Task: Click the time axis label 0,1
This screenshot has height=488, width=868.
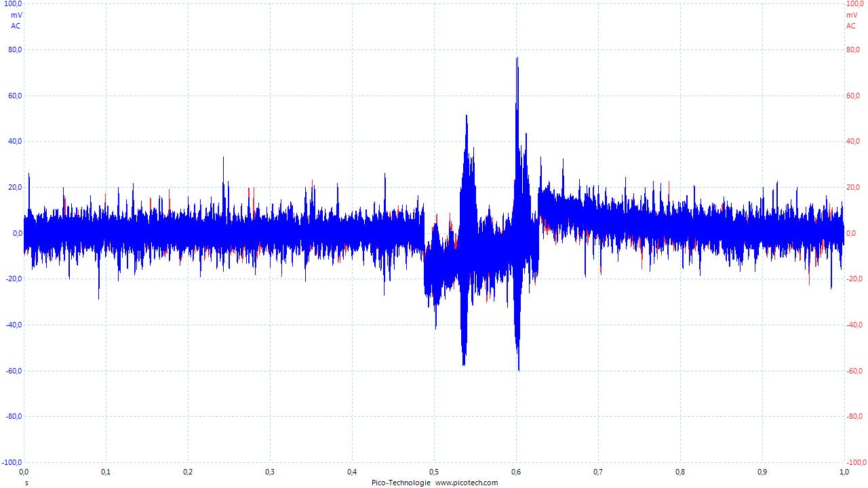Action: 106,472
